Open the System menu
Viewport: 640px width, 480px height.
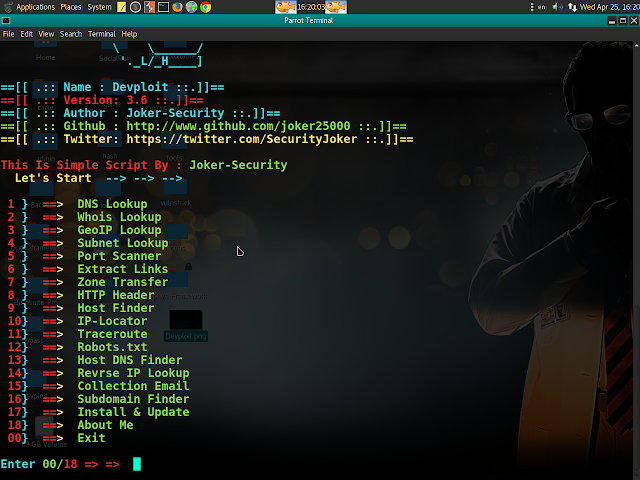tap(99, 7)
